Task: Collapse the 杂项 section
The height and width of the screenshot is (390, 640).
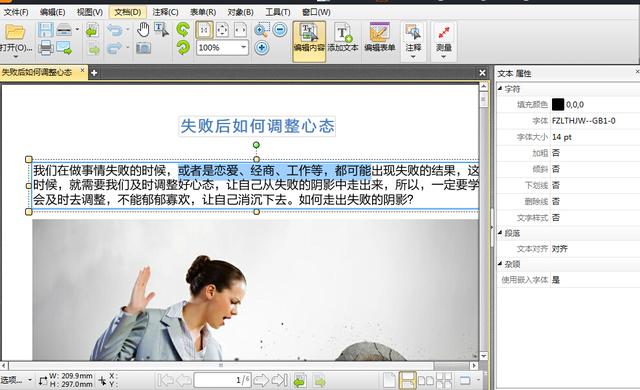Action: click(x=500, y=264)
